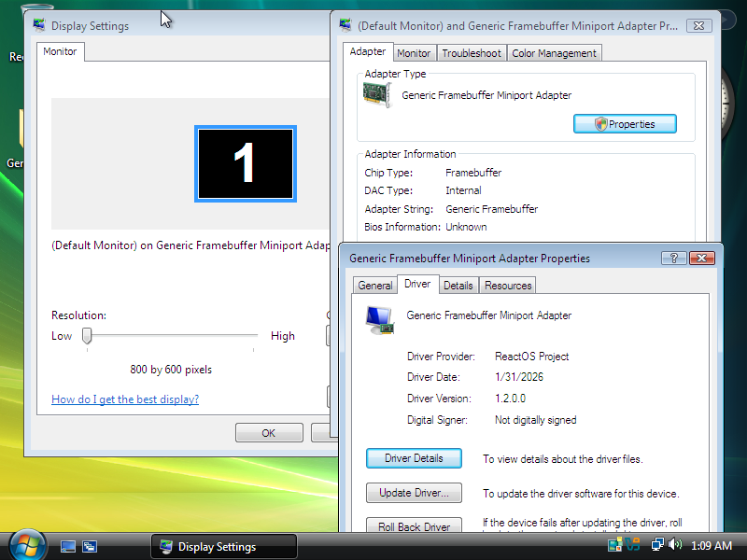Image resolution: width=747 pixels, height=560 pixels.
Task: Click the Display Settings icon in its title bar
Action: pyautogui.click(x=38, y=25)
